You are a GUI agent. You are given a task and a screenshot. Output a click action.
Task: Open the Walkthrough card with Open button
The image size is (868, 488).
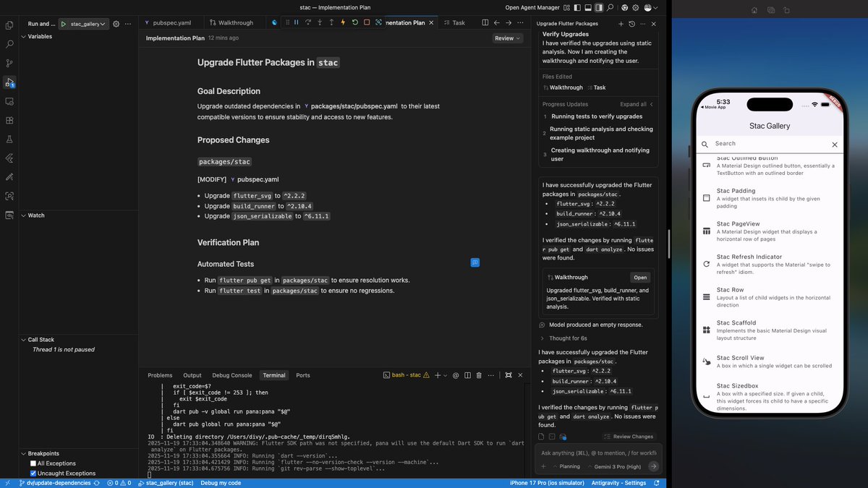click(x=640, y=278)
